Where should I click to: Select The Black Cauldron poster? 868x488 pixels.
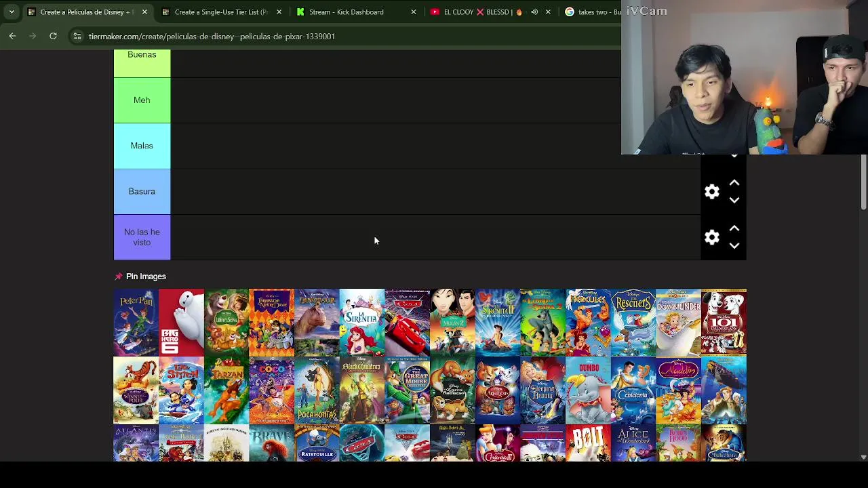(x=361, y=390)
